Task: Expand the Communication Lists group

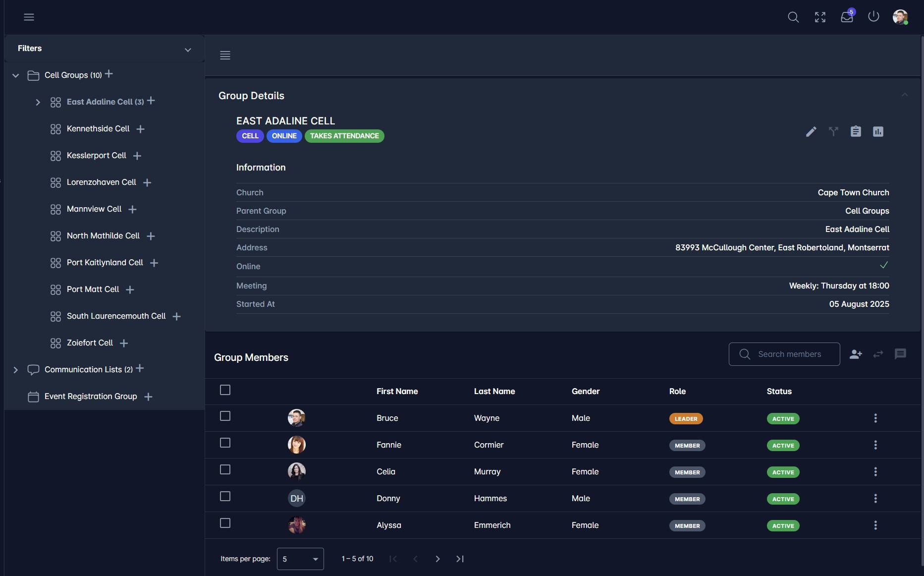Action: pyautogui.click(x=16, y=370)
